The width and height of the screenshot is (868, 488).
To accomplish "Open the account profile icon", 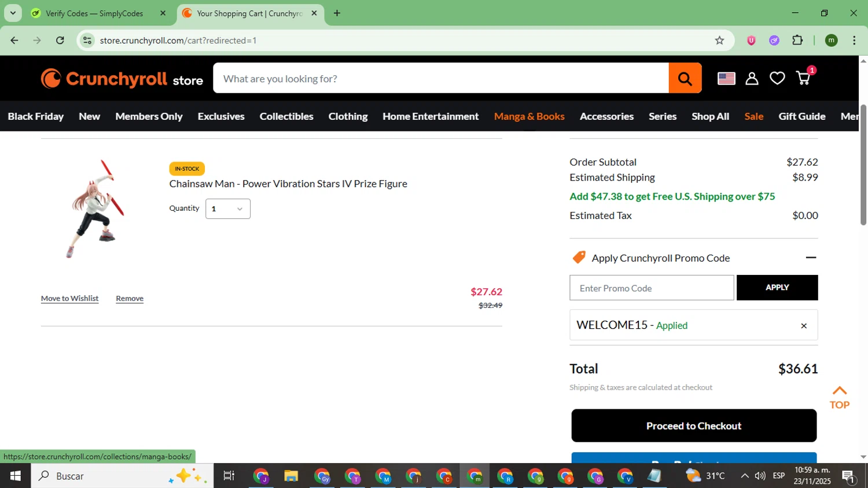I will click(752, 78).
